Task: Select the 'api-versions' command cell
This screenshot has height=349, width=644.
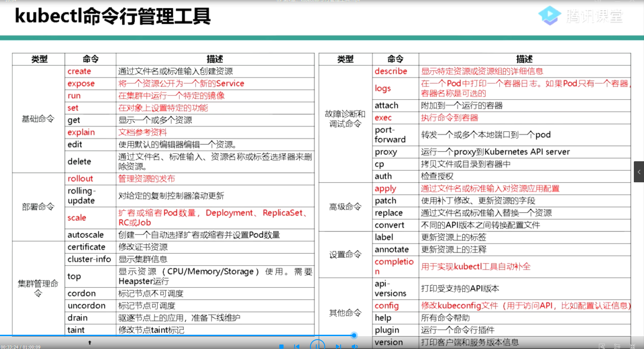Action: (x=395, y=289)
